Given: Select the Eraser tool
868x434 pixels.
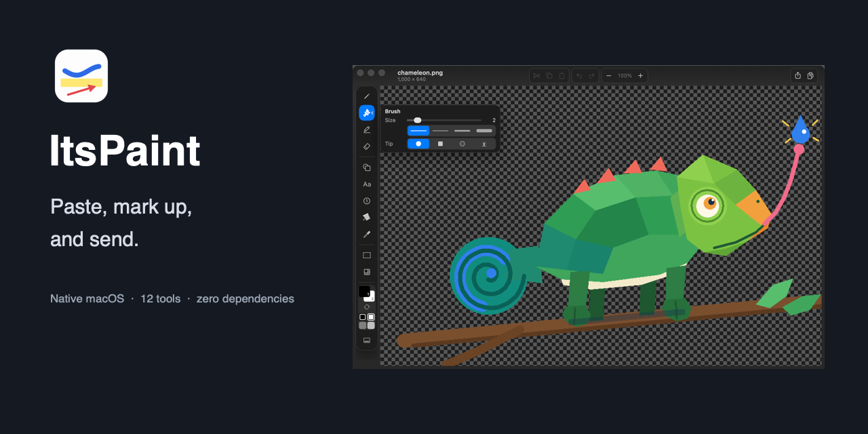Looking at the screenshot, I should pyautogui.click(x=367, y=146).
